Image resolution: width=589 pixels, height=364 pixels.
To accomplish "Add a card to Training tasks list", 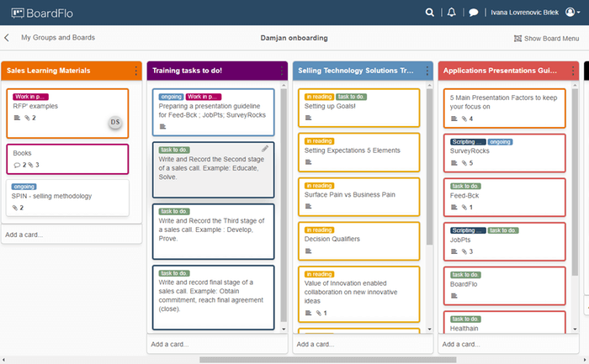I will click(x=169, y=344).
